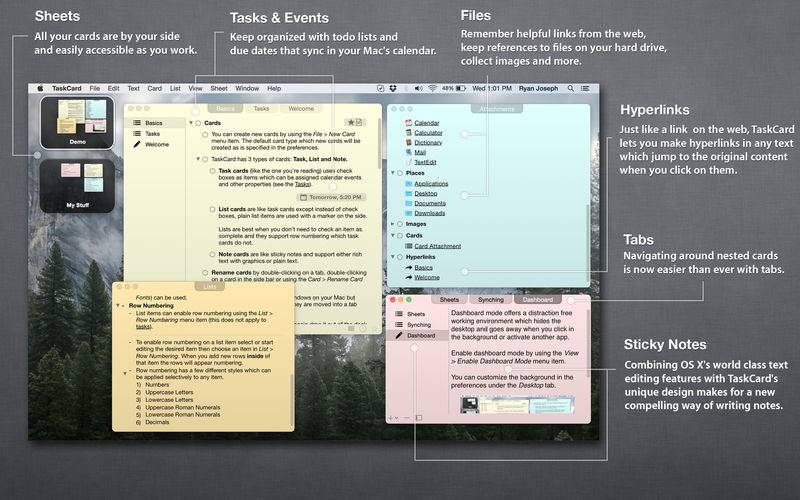Click the arrow icon beside Basics hyperlink
800x500 pixels.
click(x=408, y=267)
